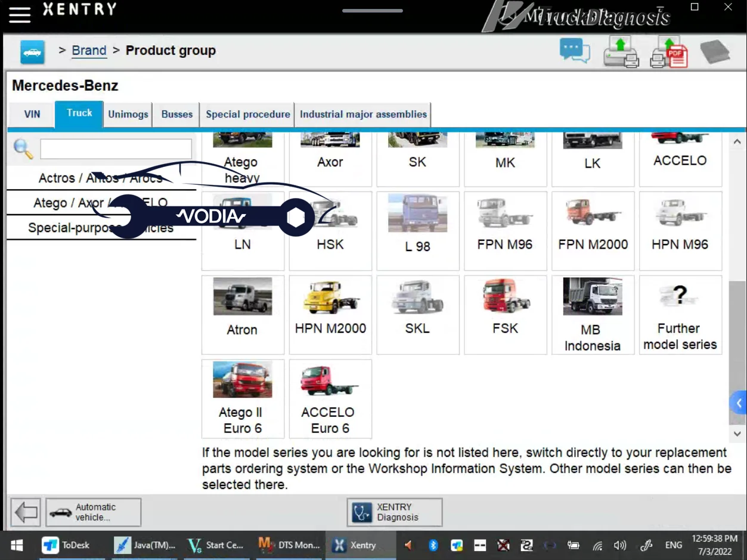The height and width of the screenshot is (560, 747).
Task: Click the model series search field
Action: 116,148
